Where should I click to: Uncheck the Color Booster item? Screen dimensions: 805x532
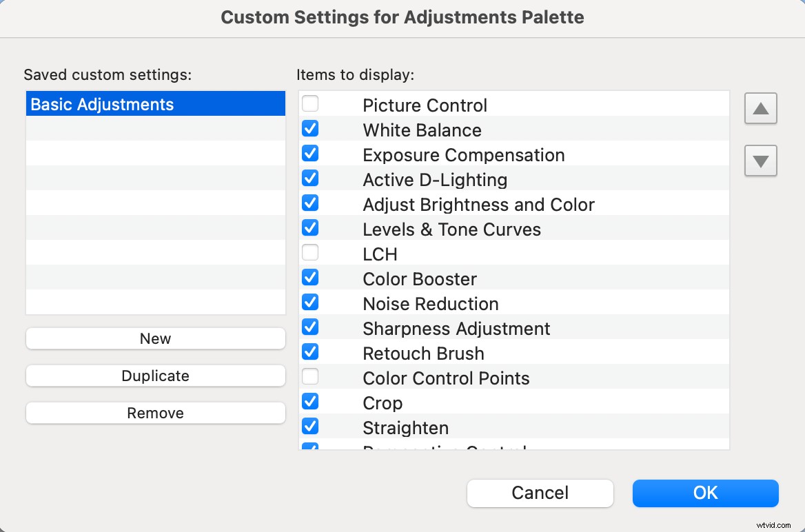[x=310, y=277]
